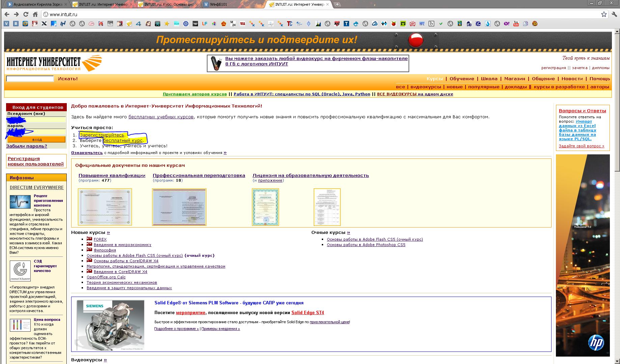The width and height of the screenshot is (620, 364).
Task: Focus the site search text field
Action: click(x=30, y=79)
